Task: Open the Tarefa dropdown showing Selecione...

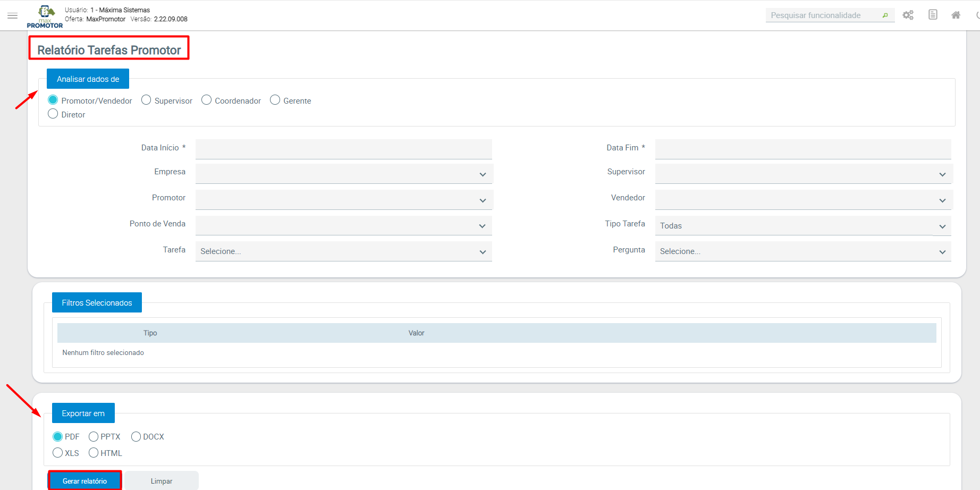Action: [x=344, y=251]
